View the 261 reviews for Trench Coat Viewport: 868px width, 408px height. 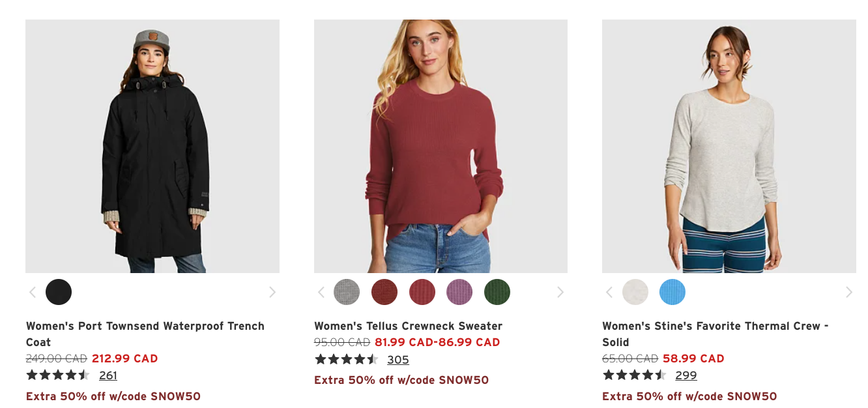(108, 375)
